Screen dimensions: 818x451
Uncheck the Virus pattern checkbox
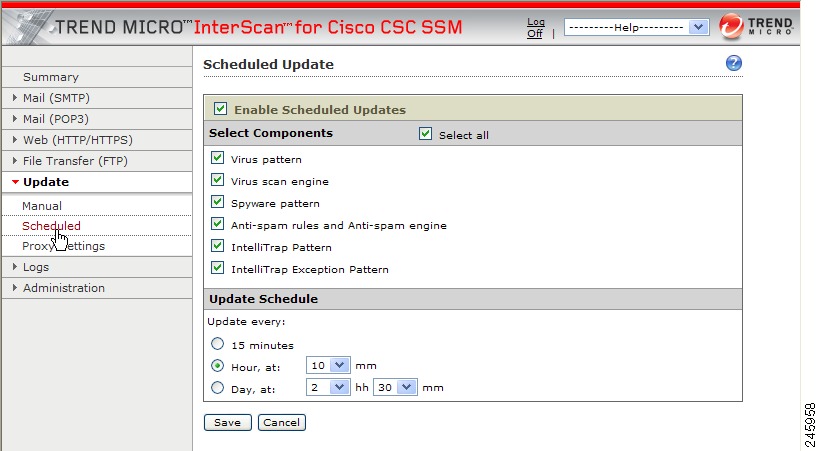(218, 157)
